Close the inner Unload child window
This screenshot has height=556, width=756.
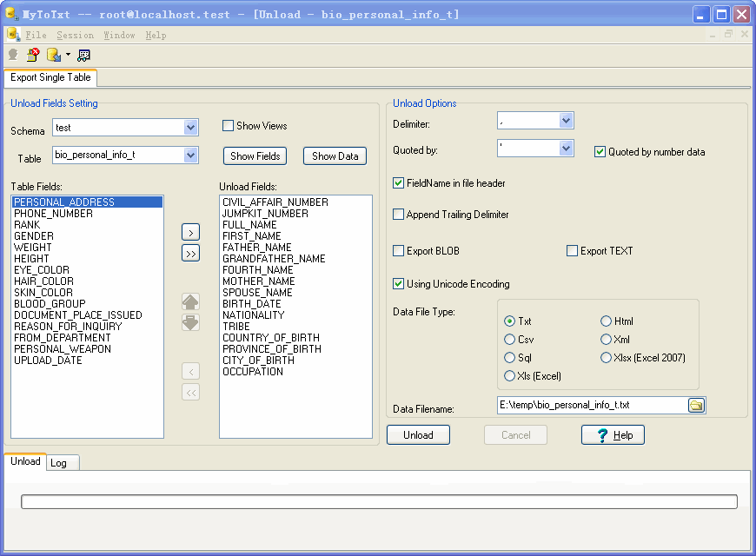click(745, 34)
